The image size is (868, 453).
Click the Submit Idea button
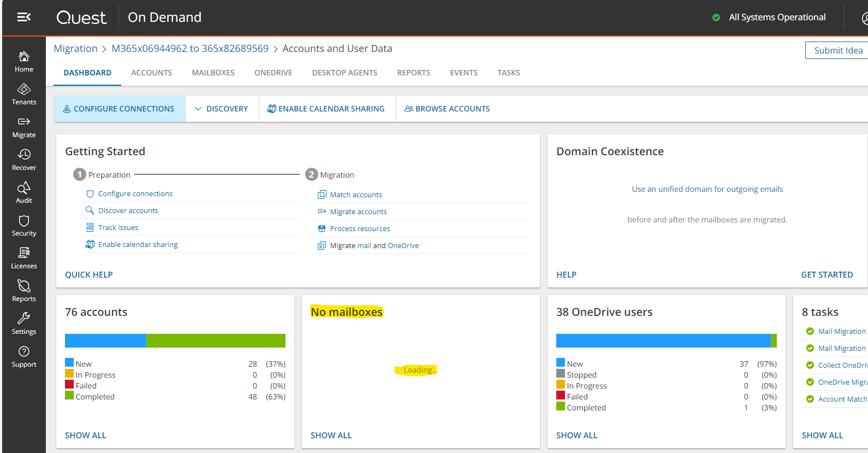837,50
